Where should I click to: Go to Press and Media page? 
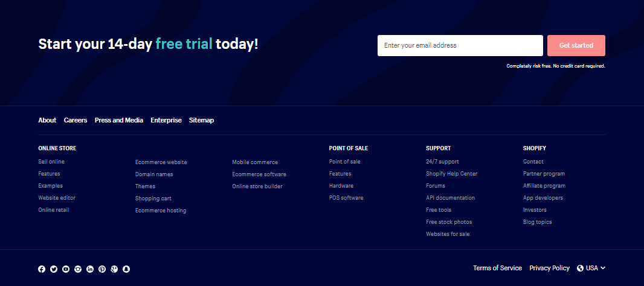[119, 120]
